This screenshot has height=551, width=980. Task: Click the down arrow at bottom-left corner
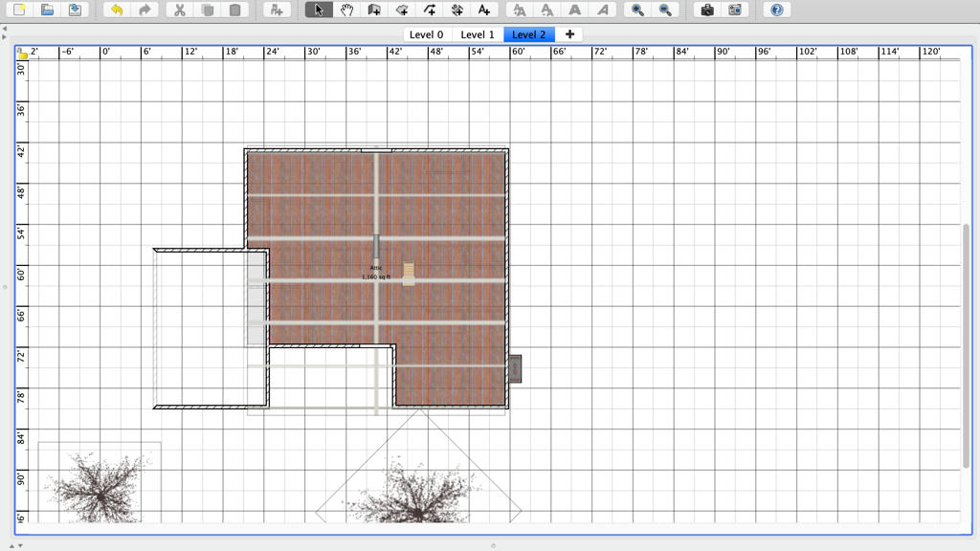(20, 546)
